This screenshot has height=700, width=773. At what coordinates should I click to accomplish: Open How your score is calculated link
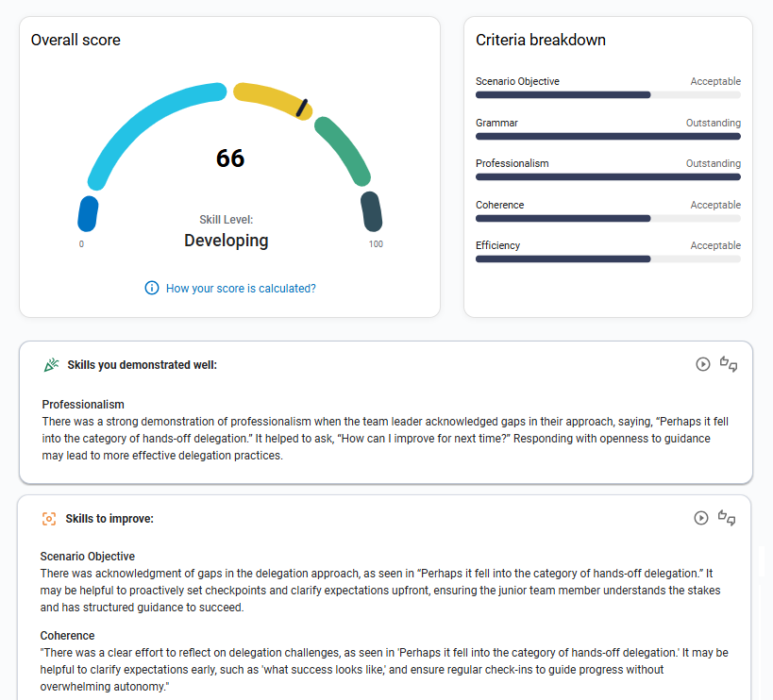tap(241, 289)
